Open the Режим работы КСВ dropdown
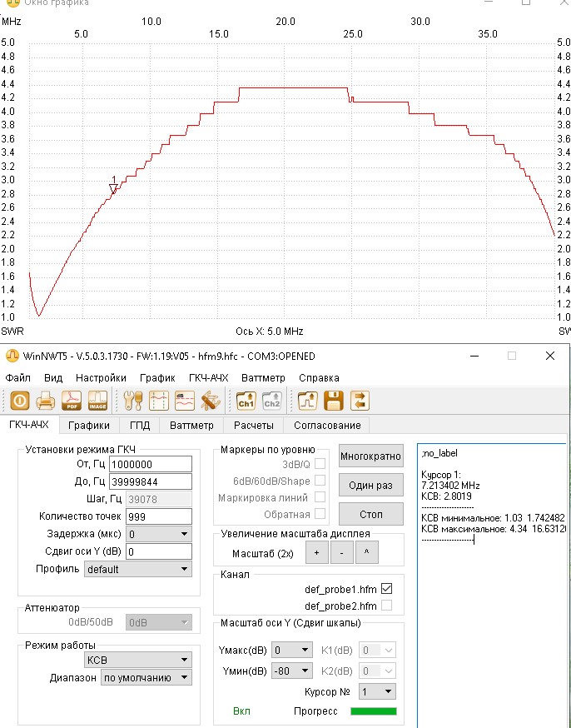 coord(138,660)
